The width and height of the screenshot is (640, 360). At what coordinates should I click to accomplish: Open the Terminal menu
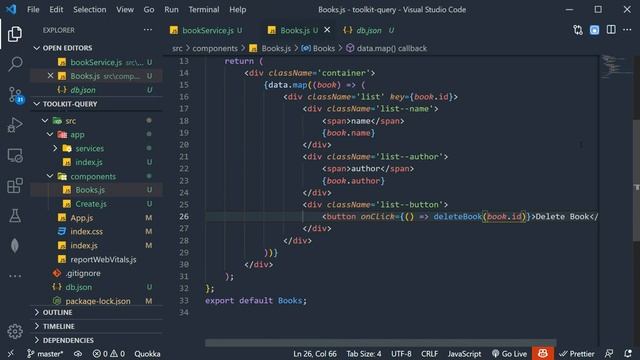tap(204, 9)
